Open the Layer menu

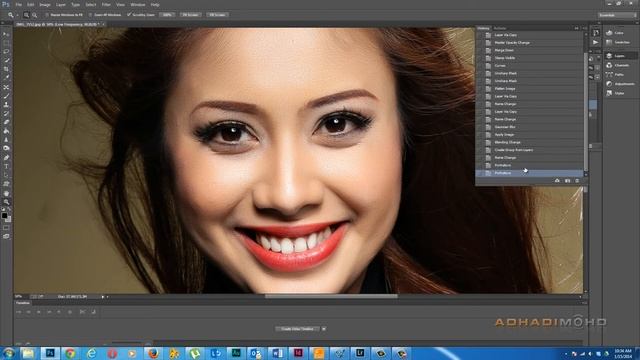(61, 4)
